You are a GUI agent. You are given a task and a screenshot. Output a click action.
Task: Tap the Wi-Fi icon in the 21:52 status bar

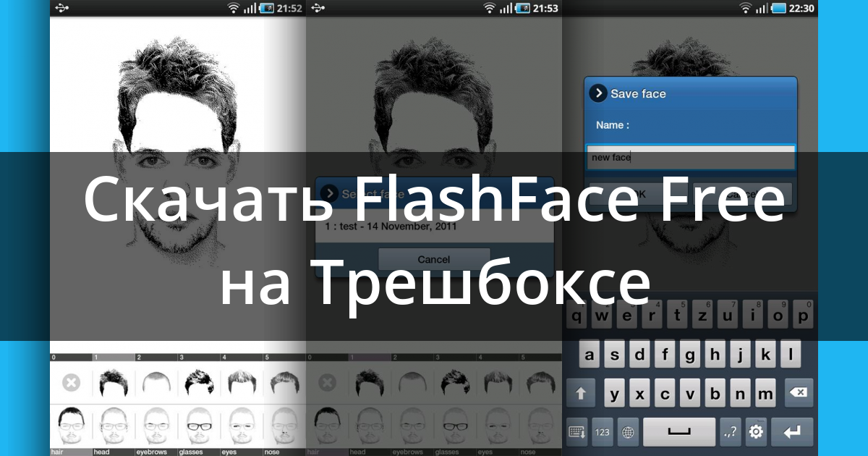click(x=233, y=8)
